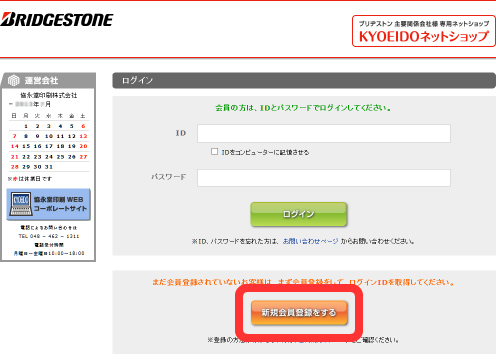Viewport: 496px width, 360px height.
Task: Click the TEL phone number text
Action: [x=49, y=236]
